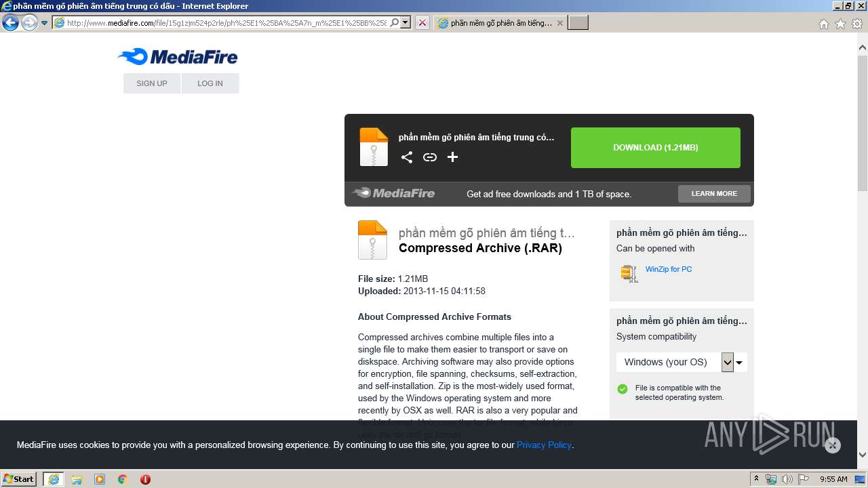
Task: Open the Privacy Policy link
Action: point(544,445)
